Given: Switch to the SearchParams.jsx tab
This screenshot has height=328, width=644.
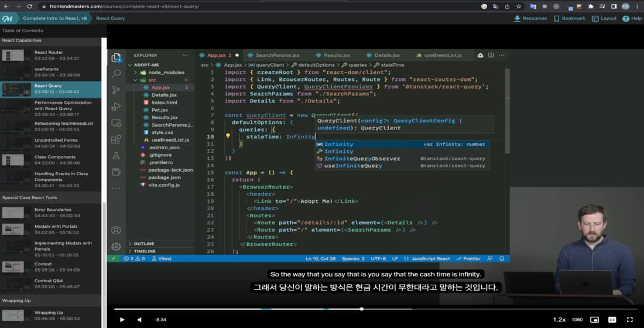Looking at the screenshot, I should (275, 55).
